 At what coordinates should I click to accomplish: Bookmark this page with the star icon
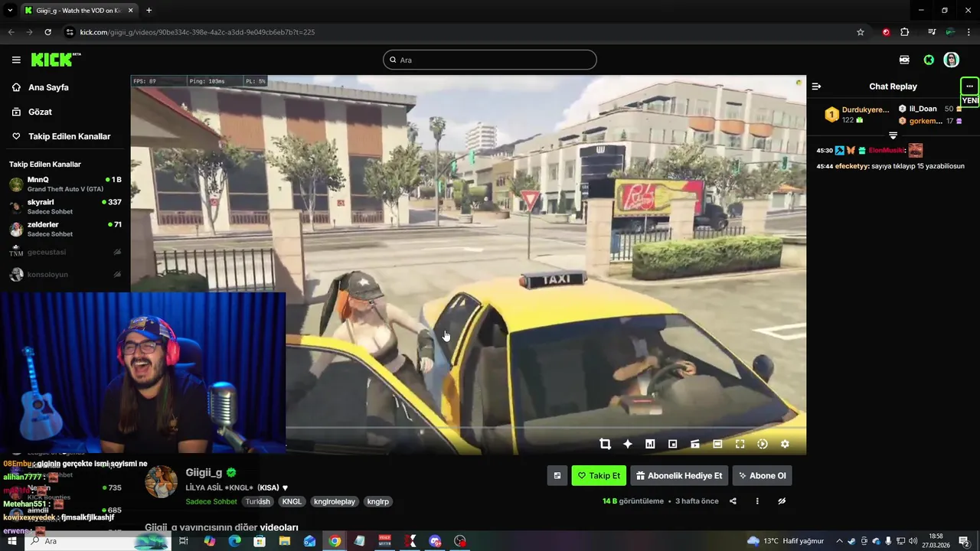(861, 32)
